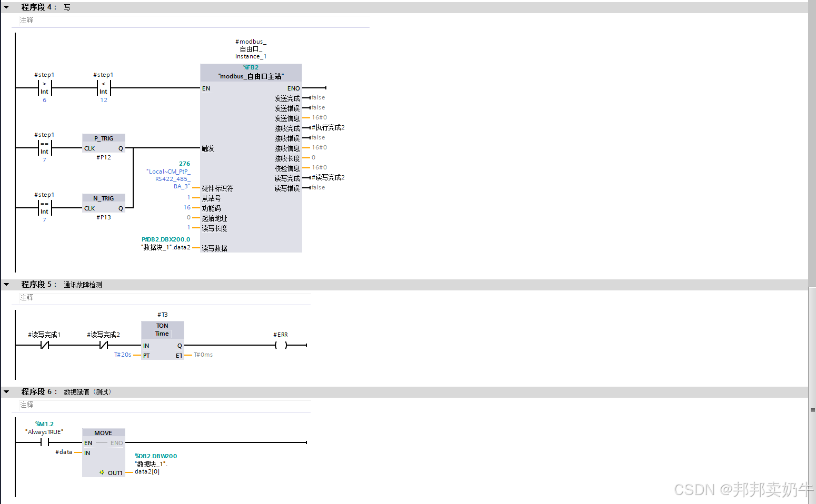Select the #step1 less-than 12 comparator contact
Screen dimensions: 816x504
click(103, 88)
